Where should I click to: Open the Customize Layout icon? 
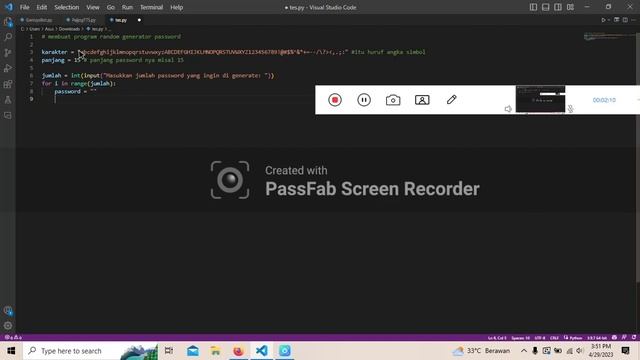(x=571, y=7)
